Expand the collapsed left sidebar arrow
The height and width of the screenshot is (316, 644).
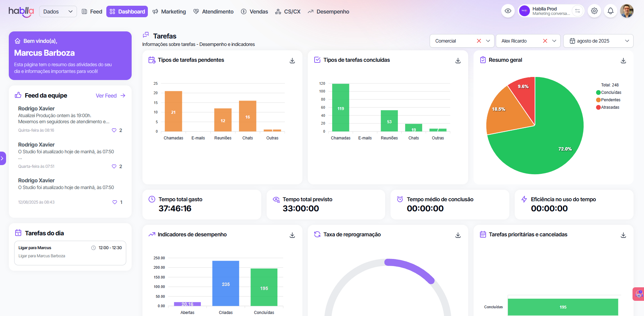coord(2,158)
